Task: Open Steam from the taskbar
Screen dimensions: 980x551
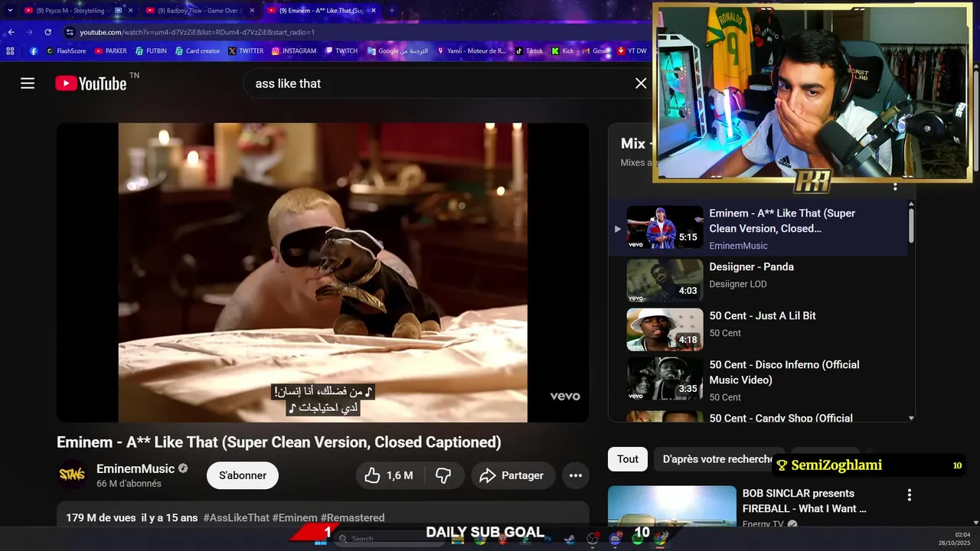Action: click(x=569, y=539)
